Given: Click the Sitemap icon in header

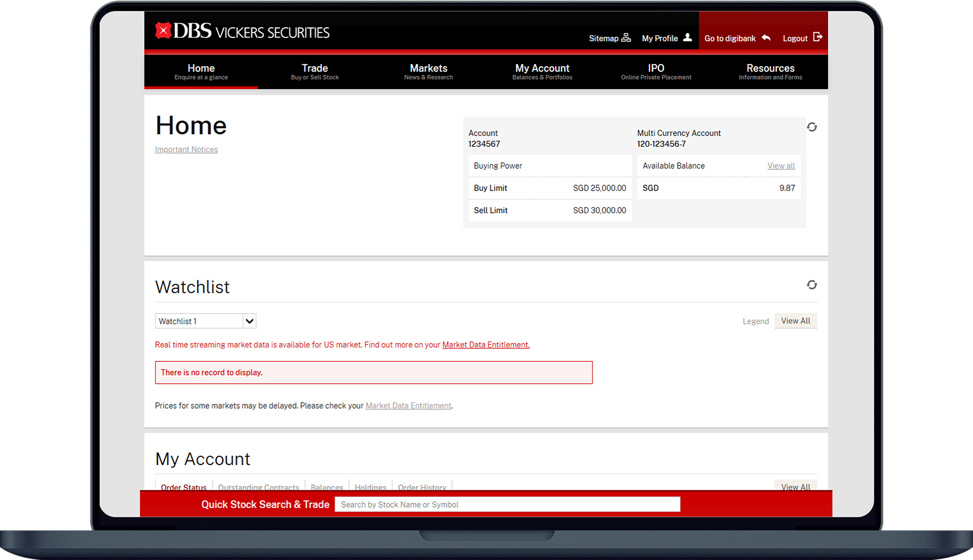Looking at the screenshot, I should point(626,38).
